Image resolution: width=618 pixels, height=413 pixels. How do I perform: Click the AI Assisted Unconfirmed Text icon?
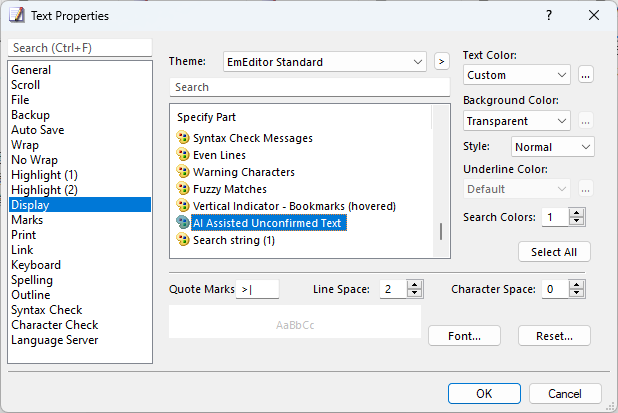(182, 222)
